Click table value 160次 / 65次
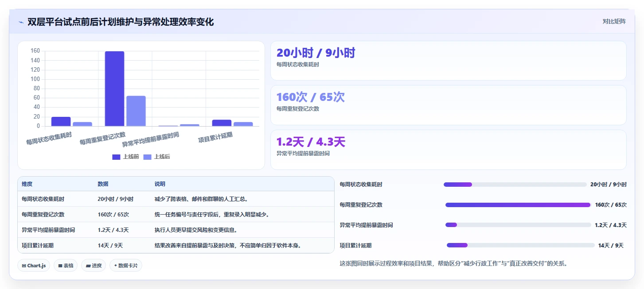The height and width of the screenshot is (289, 644). (113, 215)
